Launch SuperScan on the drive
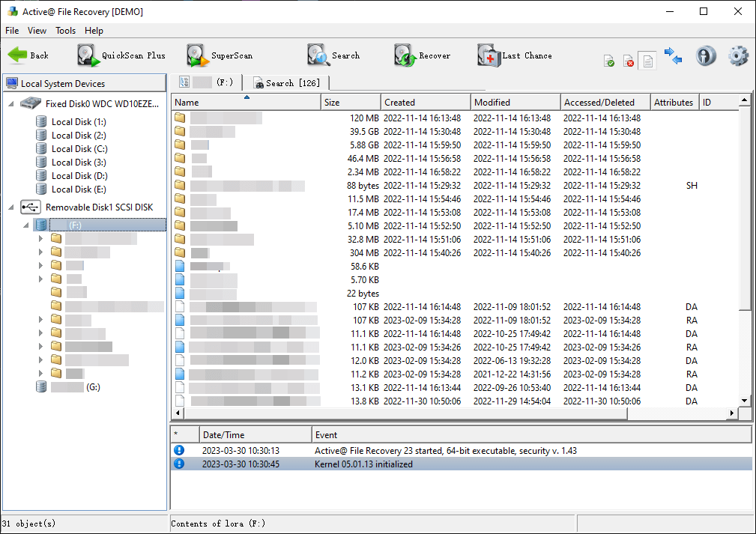The image size is (756, 534). (220, 55)
